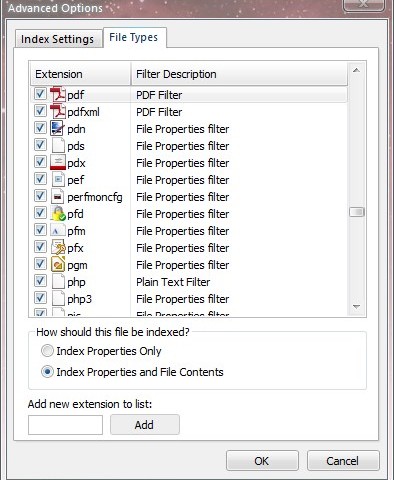Click the Add extension button
Screen dimensions: 394x480
(145, 425)
